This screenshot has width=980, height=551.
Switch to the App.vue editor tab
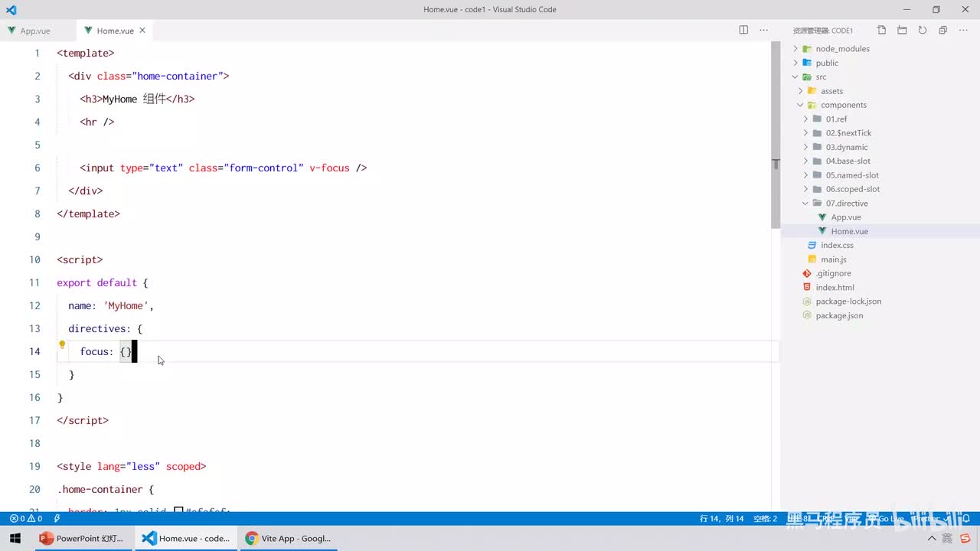35,31
